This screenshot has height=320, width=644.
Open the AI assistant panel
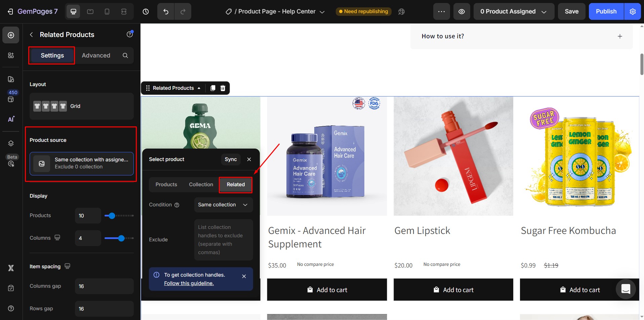(11, 119)
